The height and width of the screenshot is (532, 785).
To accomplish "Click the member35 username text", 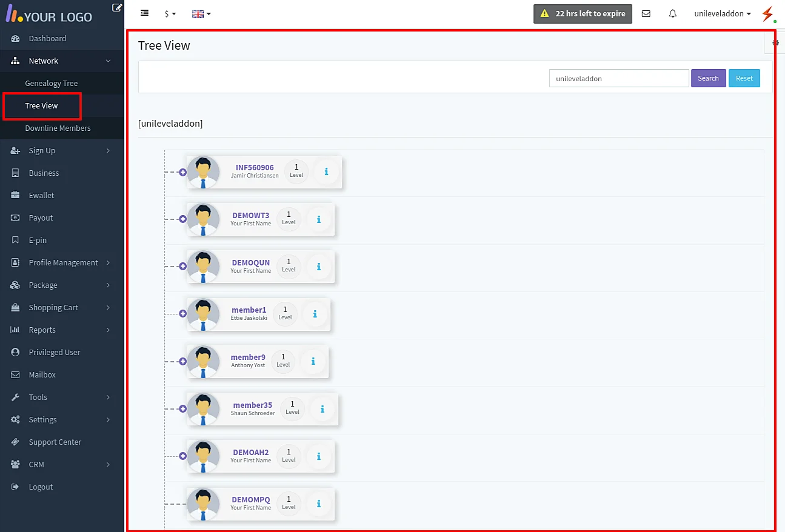I will click(253, 405).
